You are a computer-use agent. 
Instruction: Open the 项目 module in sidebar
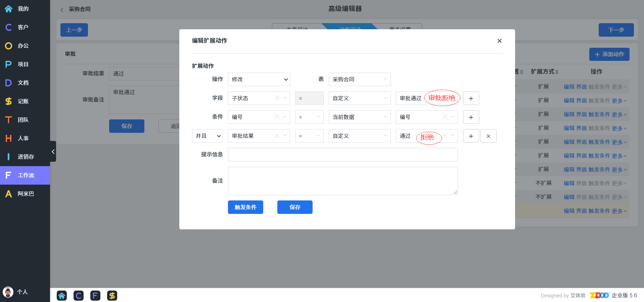point(23,64)
